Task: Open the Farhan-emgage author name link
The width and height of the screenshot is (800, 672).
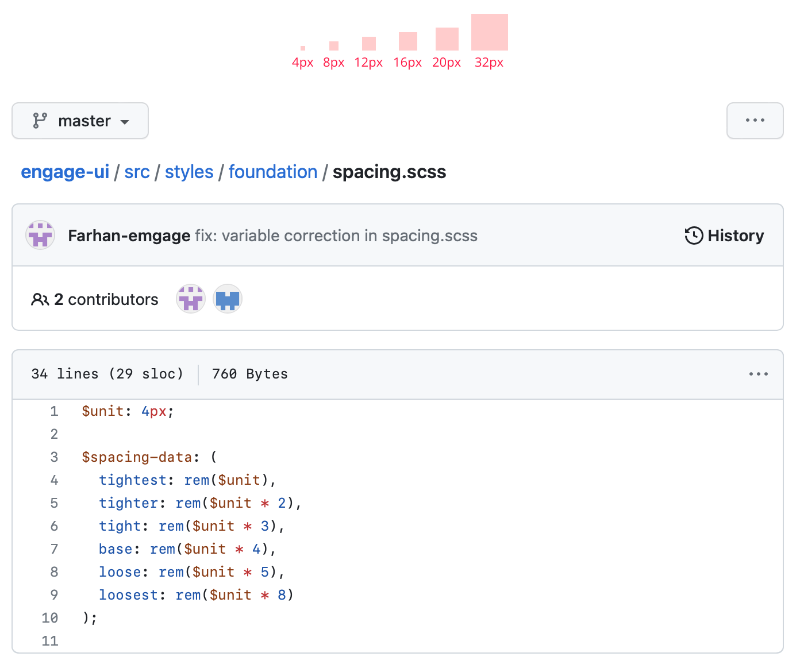Action: coord(129,235)
